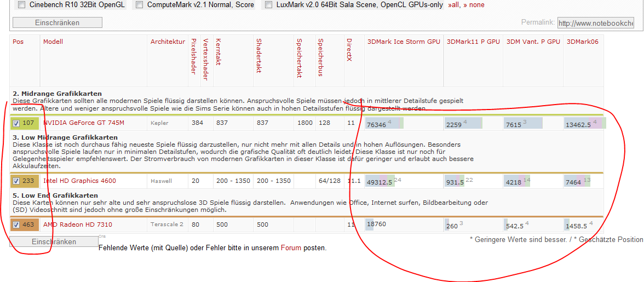
Task: Click the 49312.5 Ice Storm score bar
Action: tap(379, 181)
